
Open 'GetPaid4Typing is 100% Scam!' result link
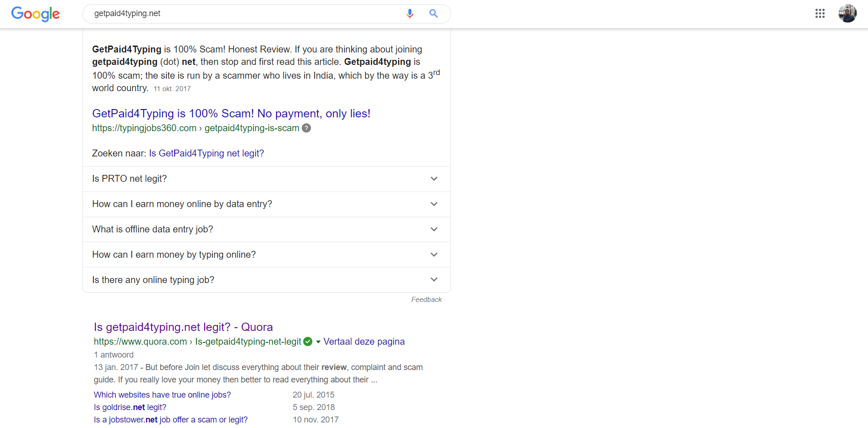pyautogui.click(x=231, y=114)
